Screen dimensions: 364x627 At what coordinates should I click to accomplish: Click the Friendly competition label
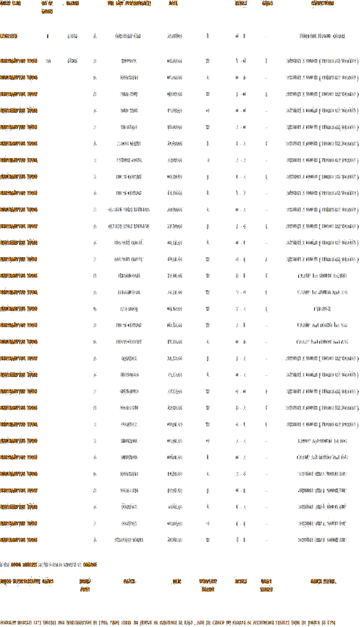click(322, 309)
